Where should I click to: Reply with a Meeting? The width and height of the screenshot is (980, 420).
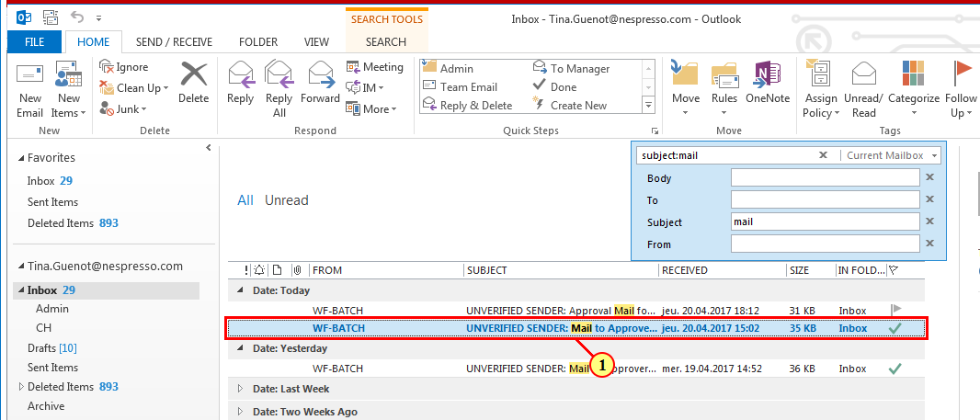(x=375, y=67)
